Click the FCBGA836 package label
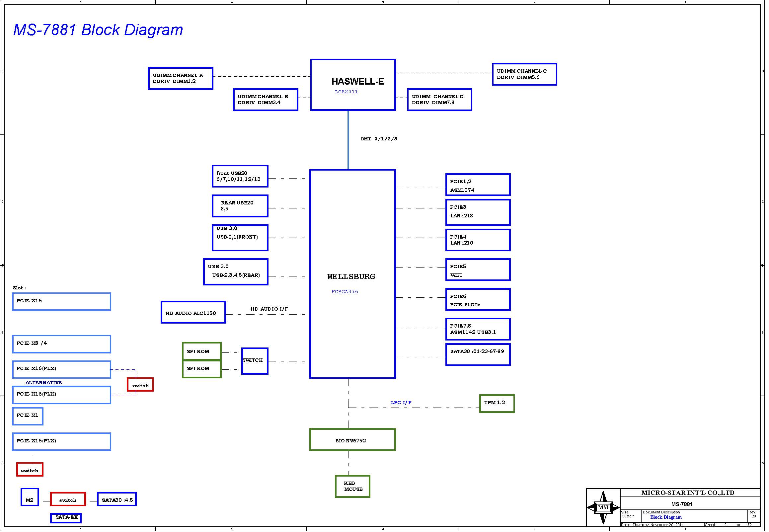 click(x=345, y=291)
